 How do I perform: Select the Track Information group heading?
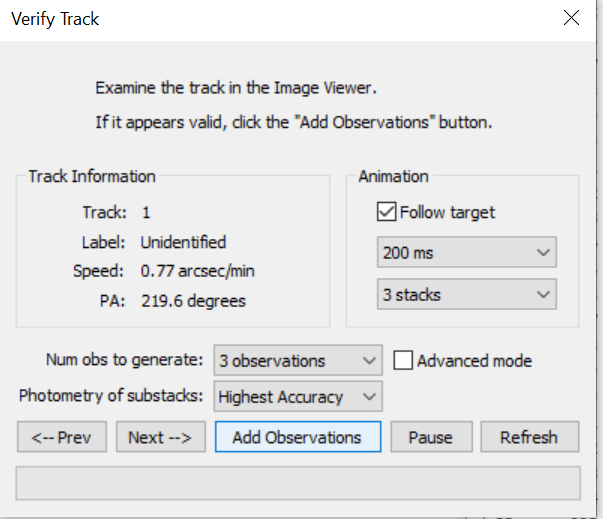coord(92,176)
